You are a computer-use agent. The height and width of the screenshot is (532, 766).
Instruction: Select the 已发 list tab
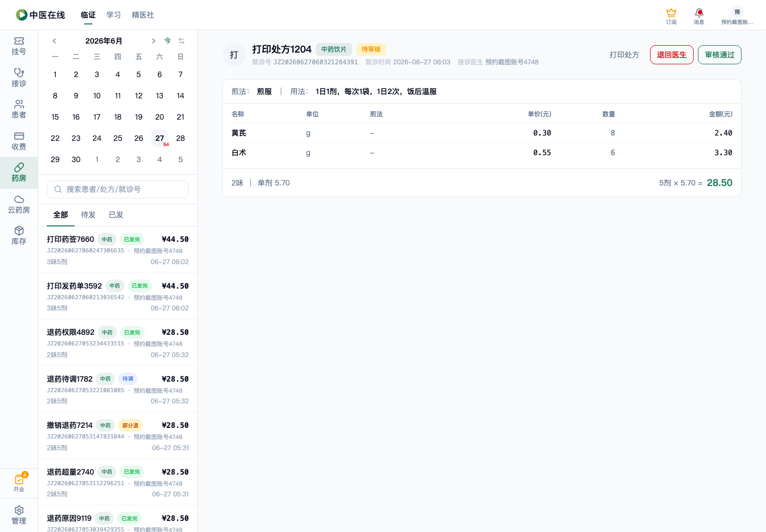coord(116,215)
